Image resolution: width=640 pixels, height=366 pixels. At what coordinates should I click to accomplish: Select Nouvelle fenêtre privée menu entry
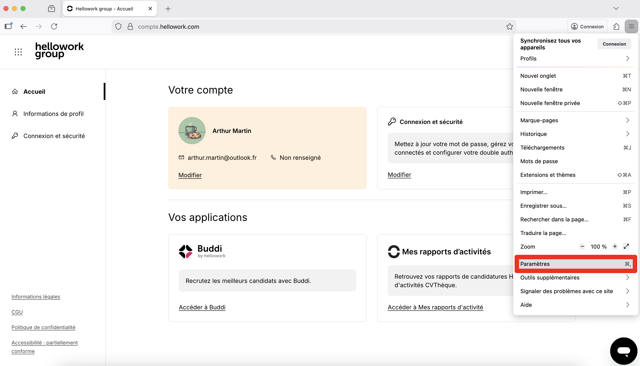575,103
